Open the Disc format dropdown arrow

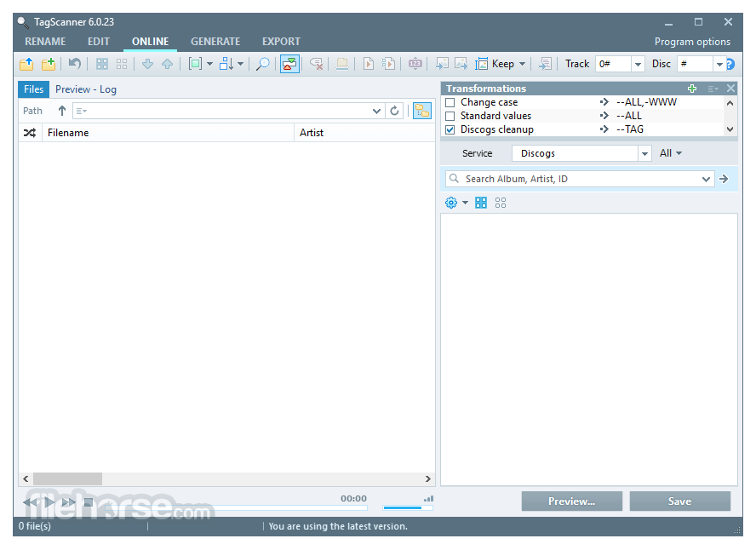pos(719,64)
